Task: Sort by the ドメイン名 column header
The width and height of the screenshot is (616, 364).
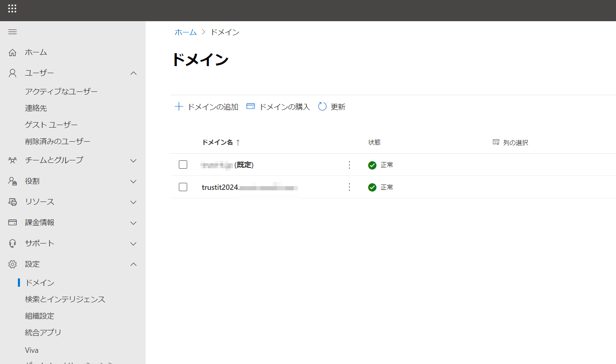Action: (x=218, y=143)
